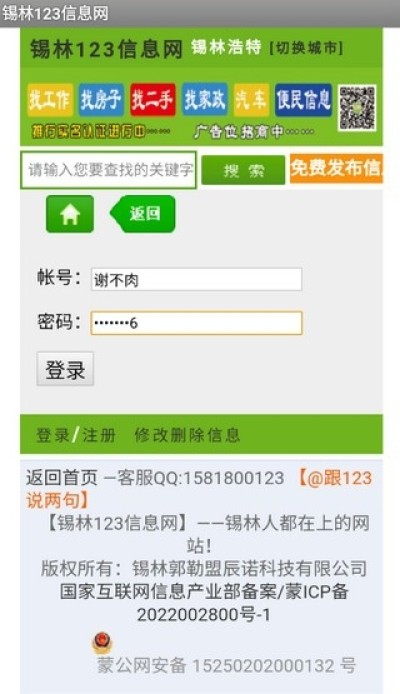Open the yellow 汽车 category icon
The width and height of the screenshot is (400, 694).
[x=251, y=100]
